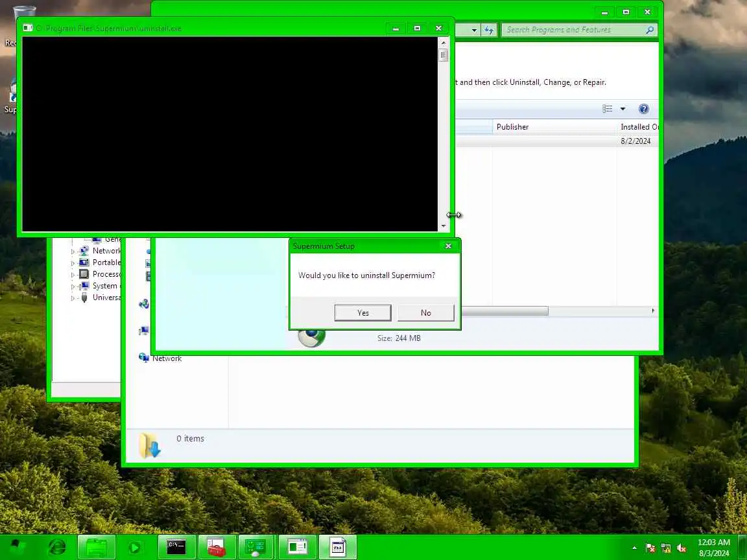The height and width of the screenshot is (560, 747).
Task: Confirm uninstall with the Yes button
Action: 362,313
